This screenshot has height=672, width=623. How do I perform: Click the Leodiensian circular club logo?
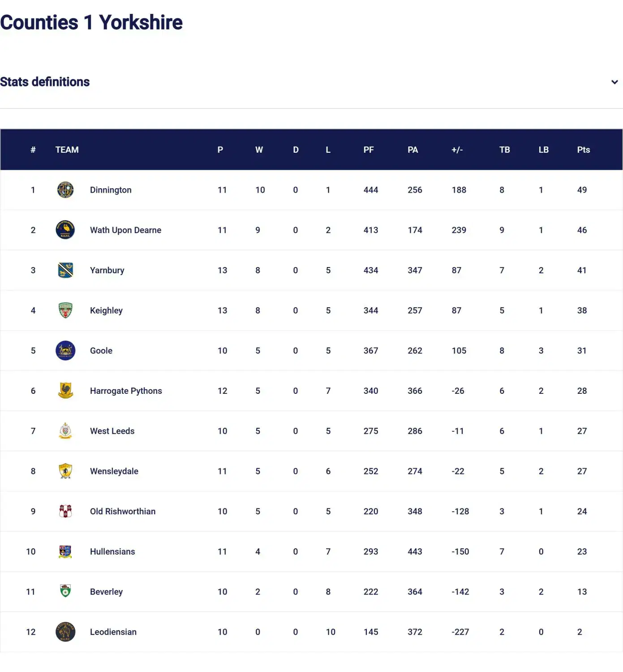click(65, 632)
